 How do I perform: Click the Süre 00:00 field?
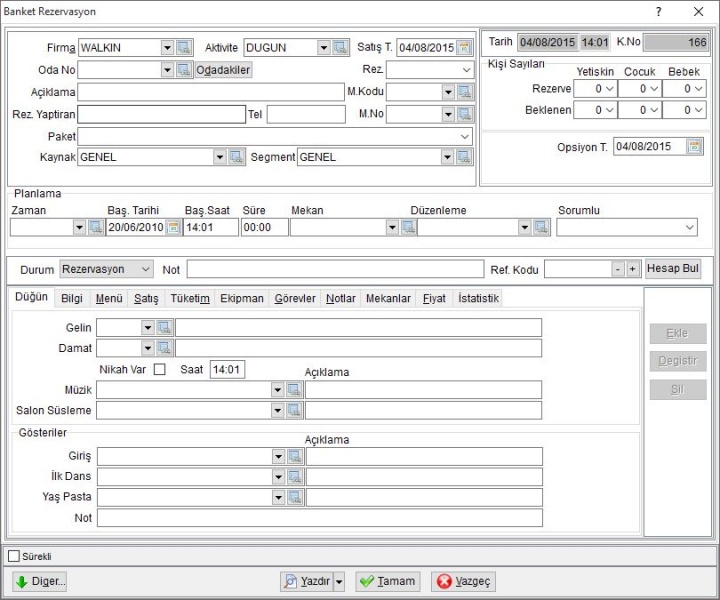click(265, 227)
